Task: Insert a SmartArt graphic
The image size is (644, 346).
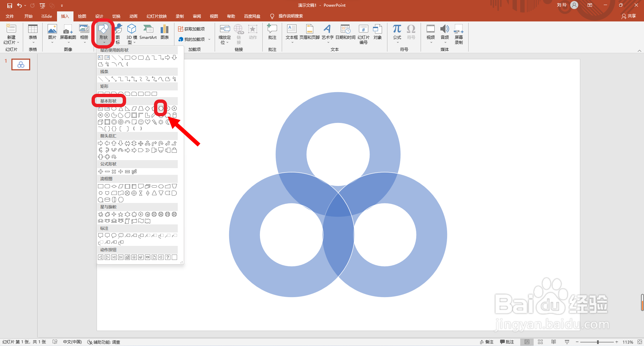Action: tap(148, 32)
